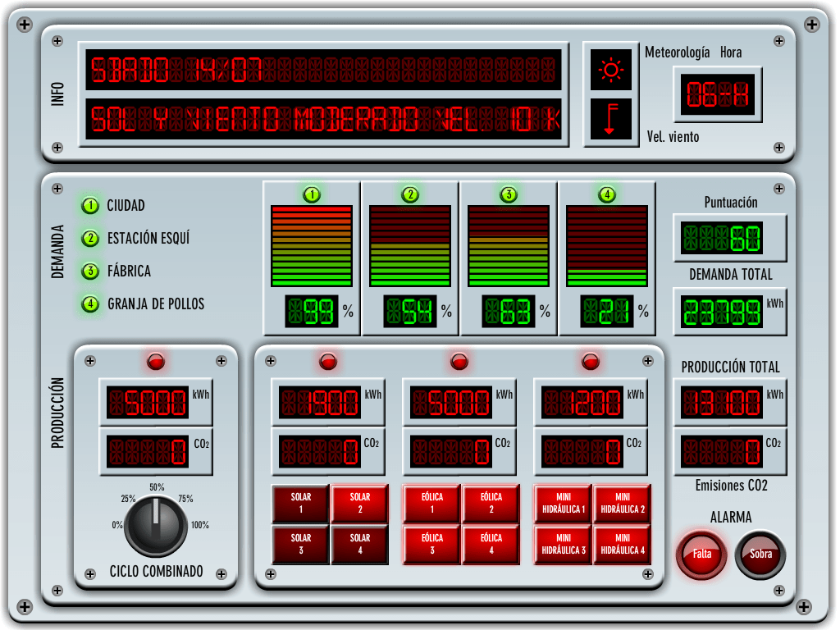Click the wind speed flag icon
The height and width of the screenshot is (630, 840).
point(611,118)
